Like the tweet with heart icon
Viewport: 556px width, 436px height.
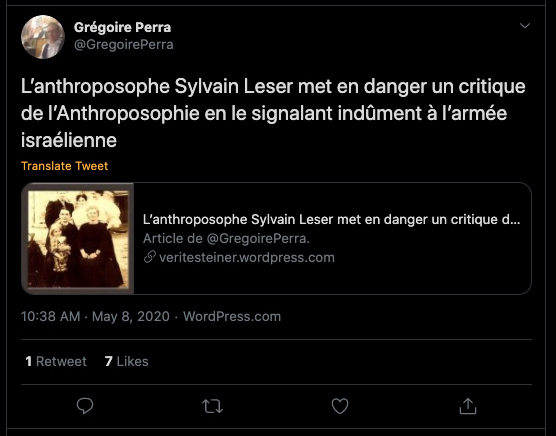[340, 406]
